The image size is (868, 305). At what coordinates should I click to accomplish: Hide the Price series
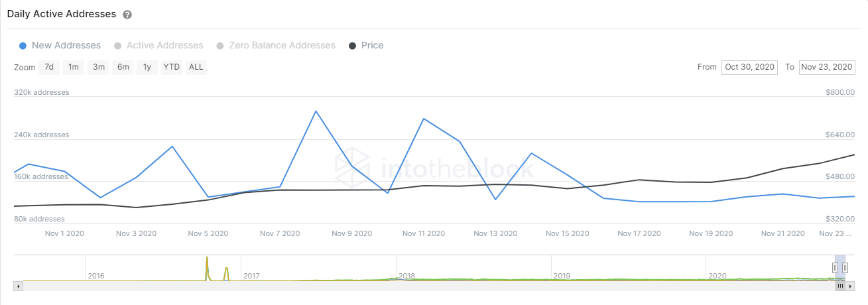click(366, 46)
